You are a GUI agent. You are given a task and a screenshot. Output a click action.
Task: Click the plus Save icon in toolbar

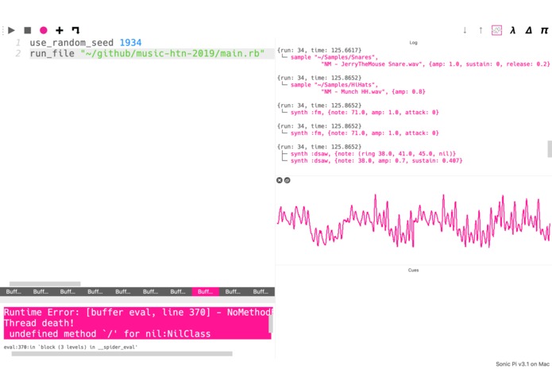point(59,30)
